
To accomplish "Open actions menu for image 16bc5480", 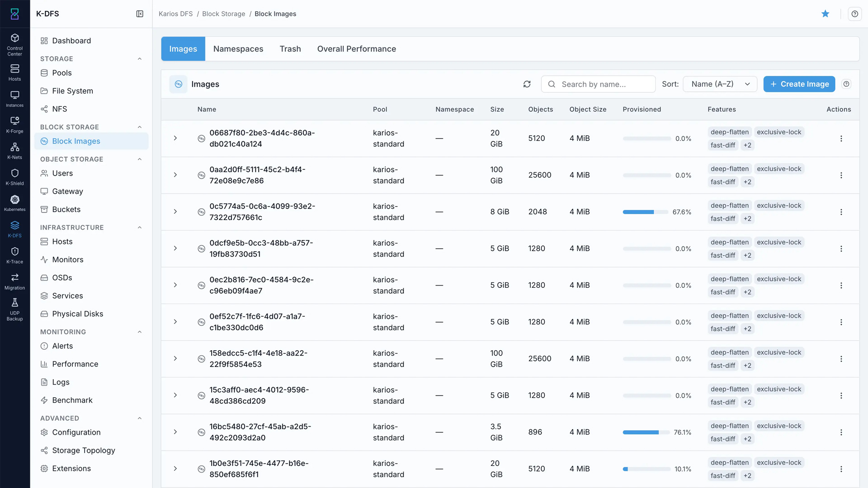I will click(841, 432).
